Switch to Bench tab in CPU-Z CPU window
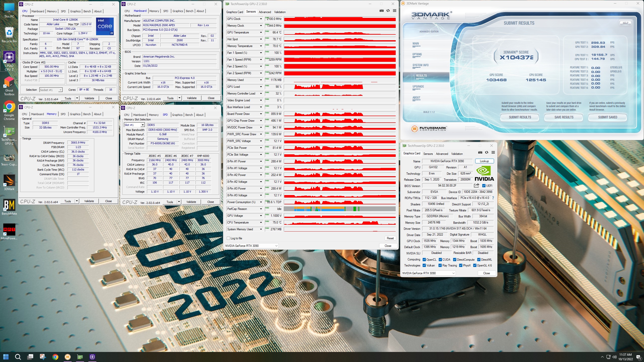Screen dimensions: 644x362 point(87,11)
